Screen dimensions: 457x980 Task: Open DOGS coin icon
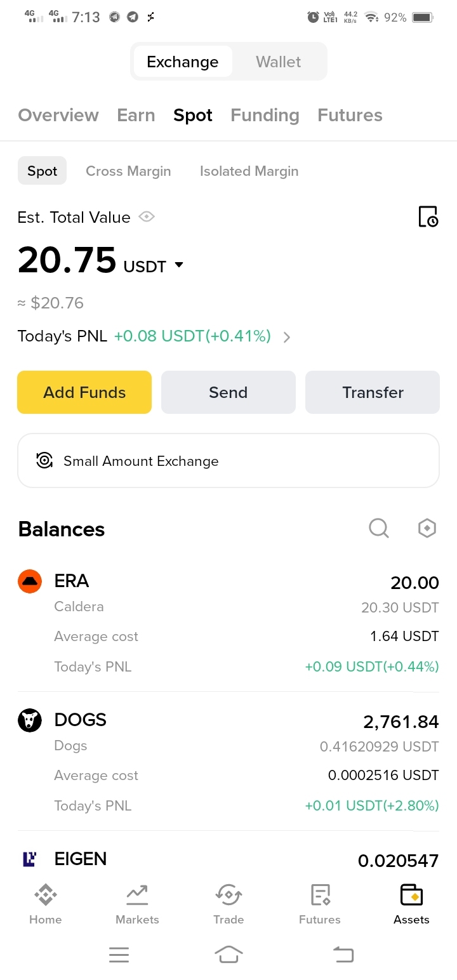point(30,720)
